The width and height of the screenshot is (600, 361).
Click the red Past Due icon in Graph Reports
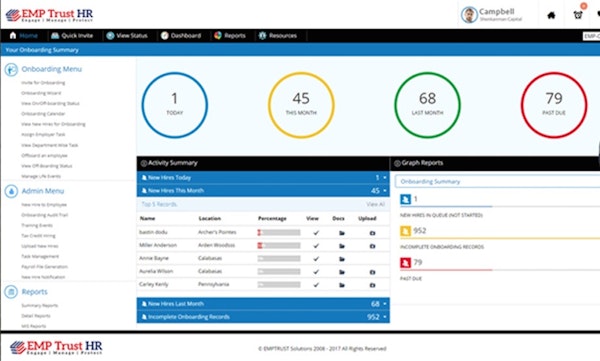405,263
